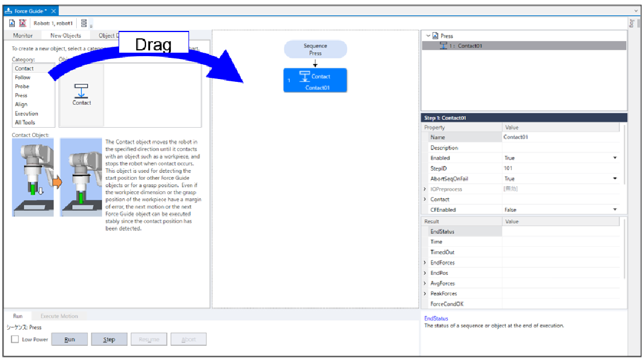Close the Force Guide tab
The image size is (644, 359).
tap(53, 11)
